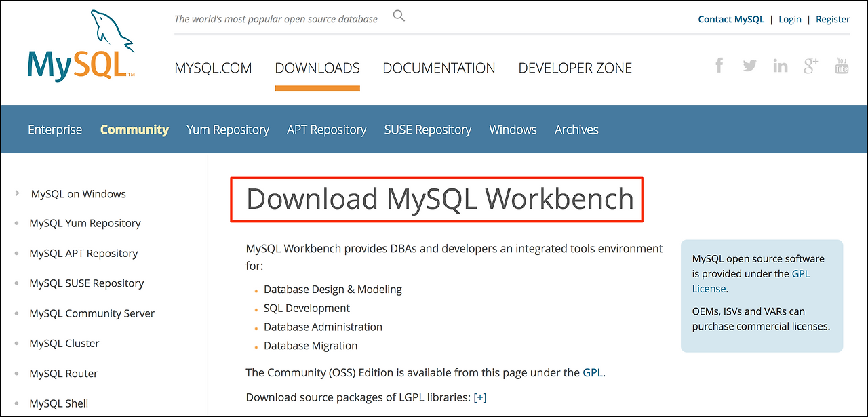Open the DOCUMENTATION main tab
Screen dimensions: 868x417
[439, 68]
